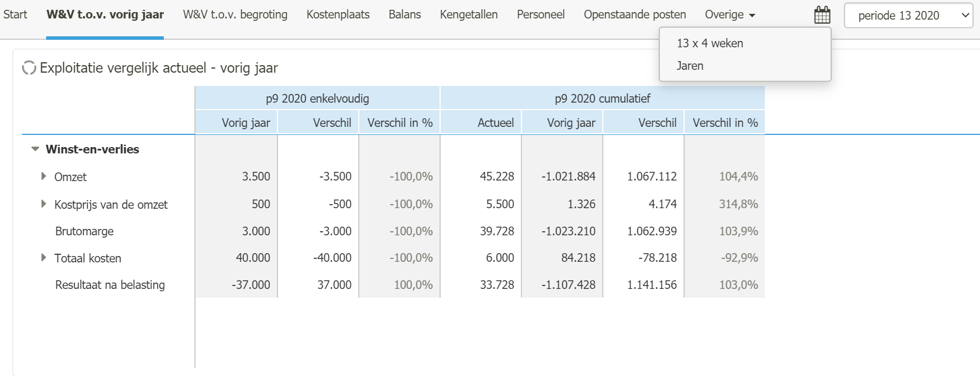980x376 pixels.
Task: Click the p9 2020 cumulatief header
Action: 602,99
